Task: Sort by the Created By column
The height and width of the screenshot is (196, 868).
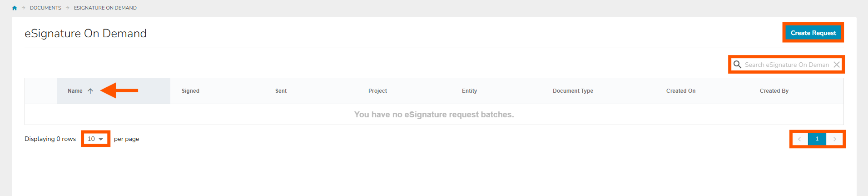Action: click(774, 91)
